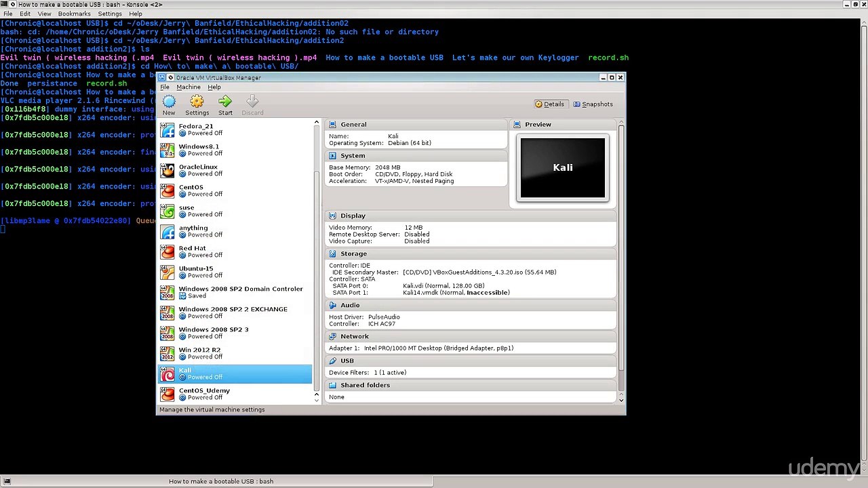The image size is (868, 488).
Task: Click the System section chip icon
Action: [332, 156]
